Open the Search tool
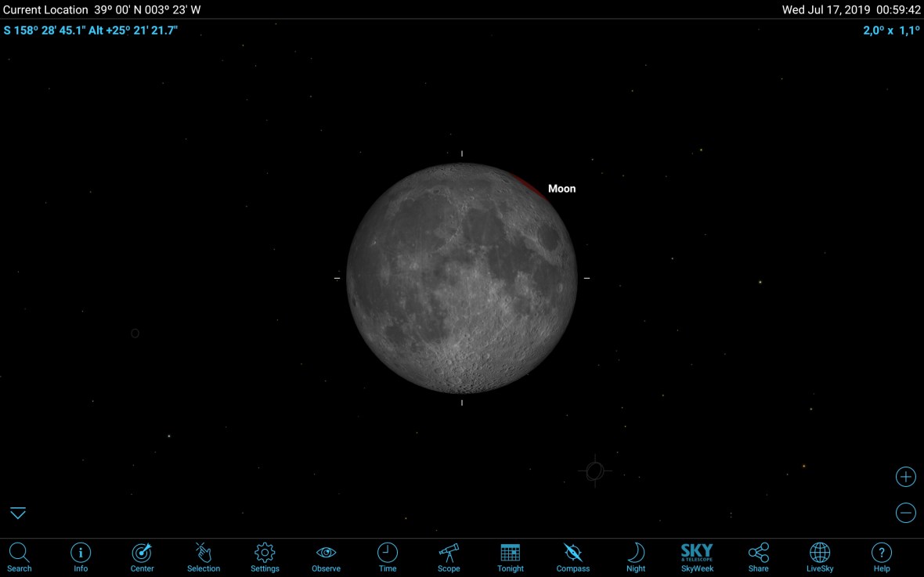Viewport: 924px width, 577px height. coord(19,557)
